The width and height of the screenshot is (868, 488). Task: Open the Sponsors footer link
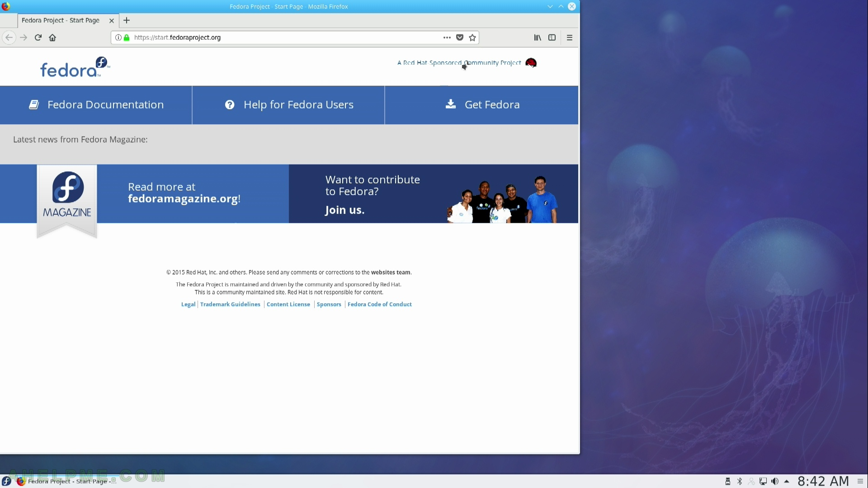pyautogui.click(x=329, y=305)
